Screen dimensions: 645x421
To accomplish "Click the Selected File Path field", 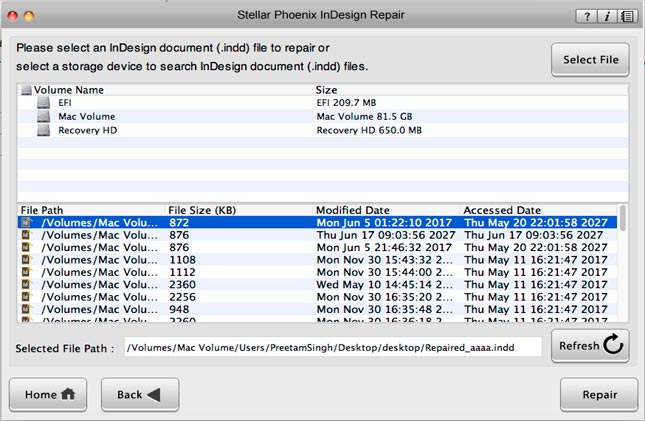I will [333, 348].
